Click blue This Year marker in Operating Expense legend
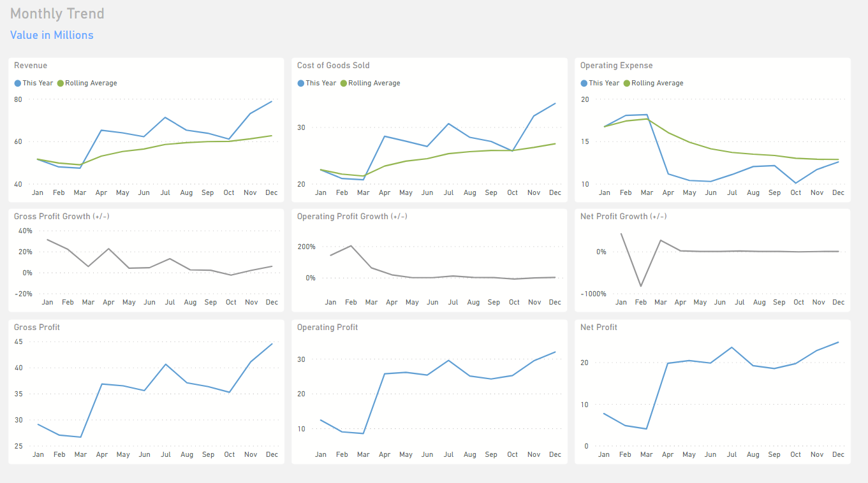The image size is (868, 483). point(584,83)
